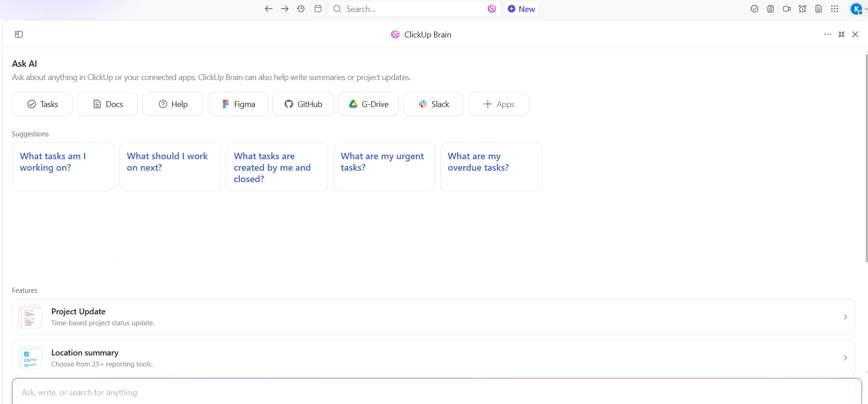The width and height of the screenshot is (868, 404).
Task: Expand Project Update with its chevron
Action: (845, 317)
